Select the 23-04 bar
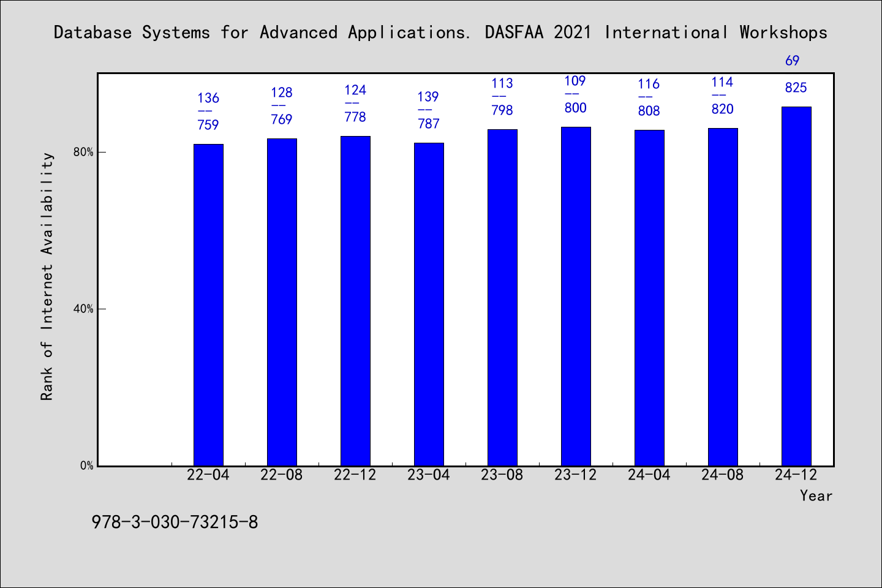Image resolution: width=882 pixels, height=588 pixels. (429, 304)
